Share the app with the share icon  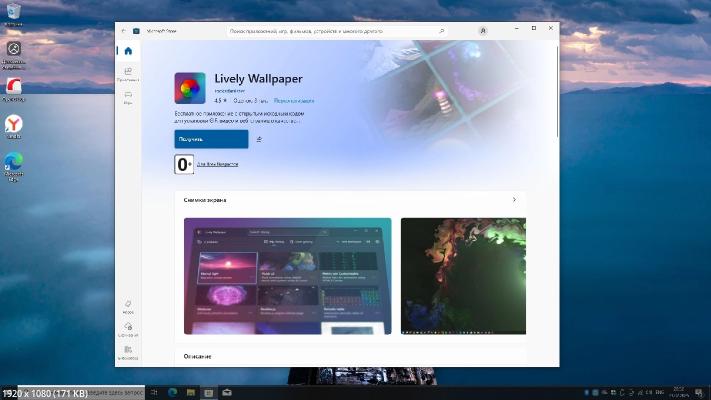coord(259,139)
